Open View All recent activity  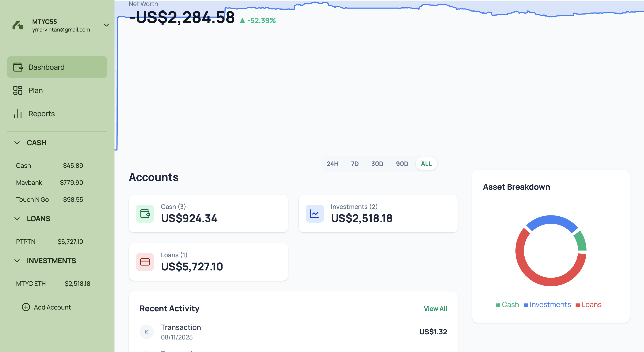(435, 308)
